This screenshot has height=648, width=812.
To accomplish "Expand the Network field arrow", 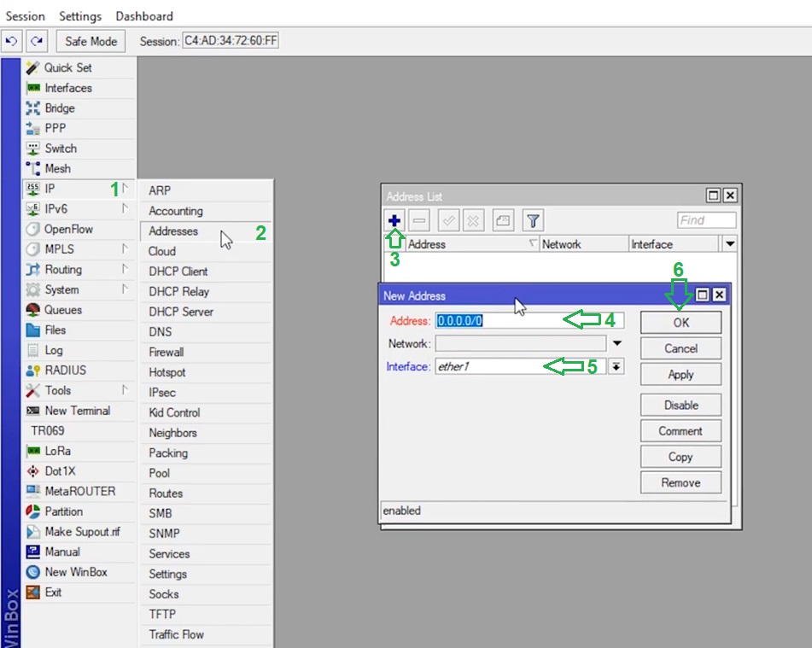I will (616, 344).
